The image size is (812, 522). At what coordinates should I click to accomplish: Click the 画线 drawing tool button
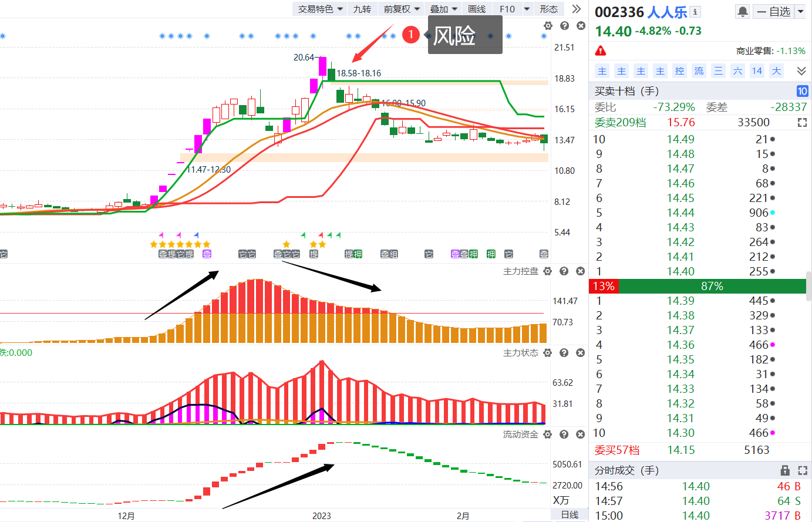[x=477, y=9]
